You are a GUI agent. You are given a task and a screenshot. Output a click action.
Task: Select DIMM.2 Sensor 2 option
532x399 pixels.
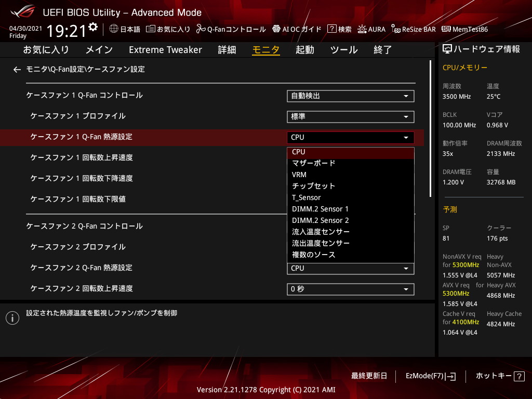351,220
